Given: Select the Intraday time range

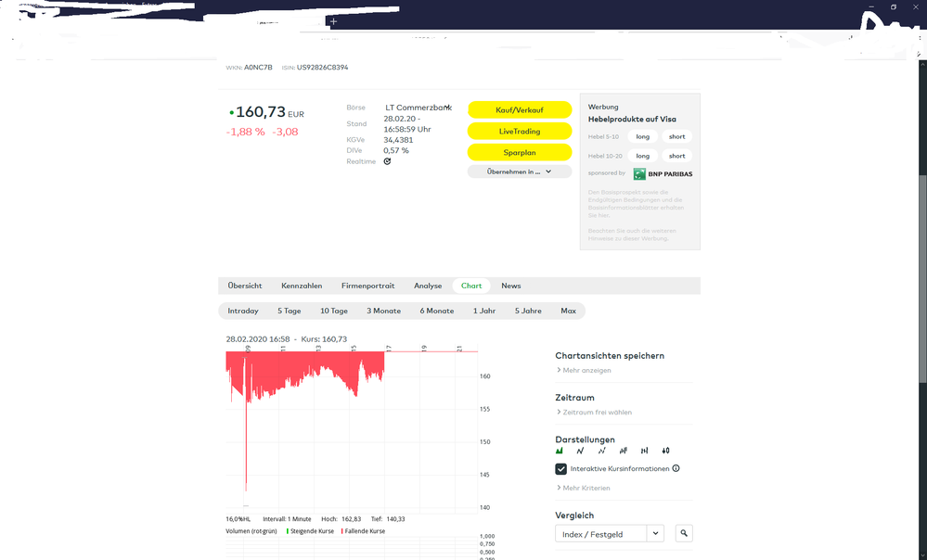Looking at the screenshot, I should tap(243, 311).
